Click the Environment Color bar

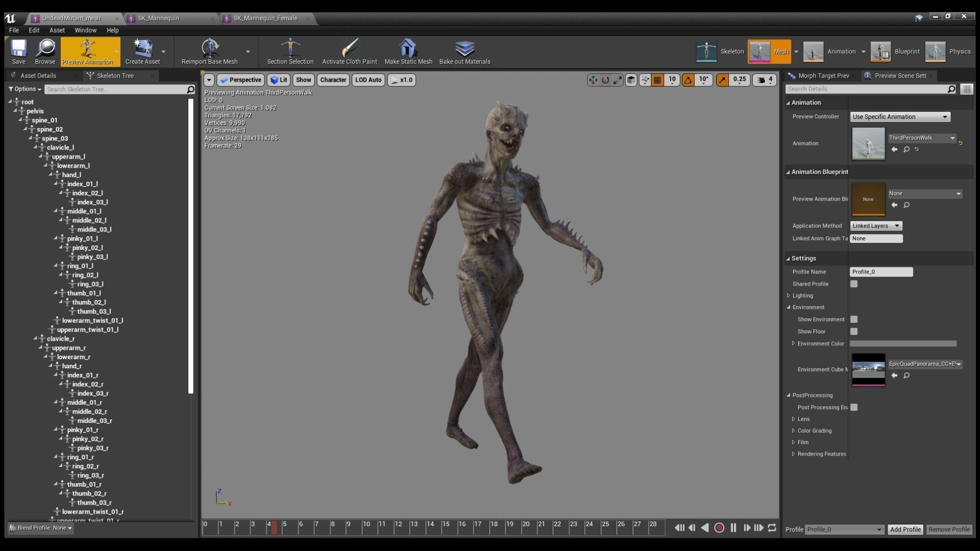coord(903,344)
